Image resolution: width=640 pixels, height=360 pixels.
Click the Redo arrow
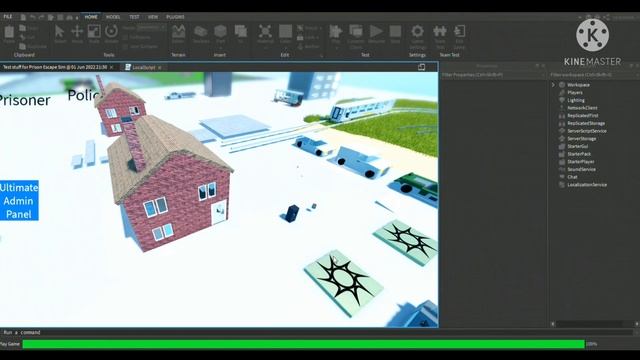tap(41, 17)
